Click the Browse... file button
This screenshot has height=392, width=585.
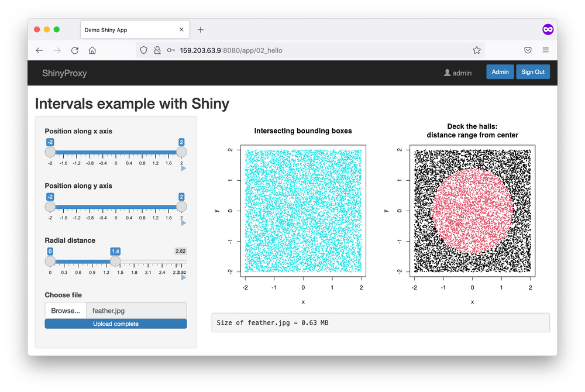tap(66, 311)
